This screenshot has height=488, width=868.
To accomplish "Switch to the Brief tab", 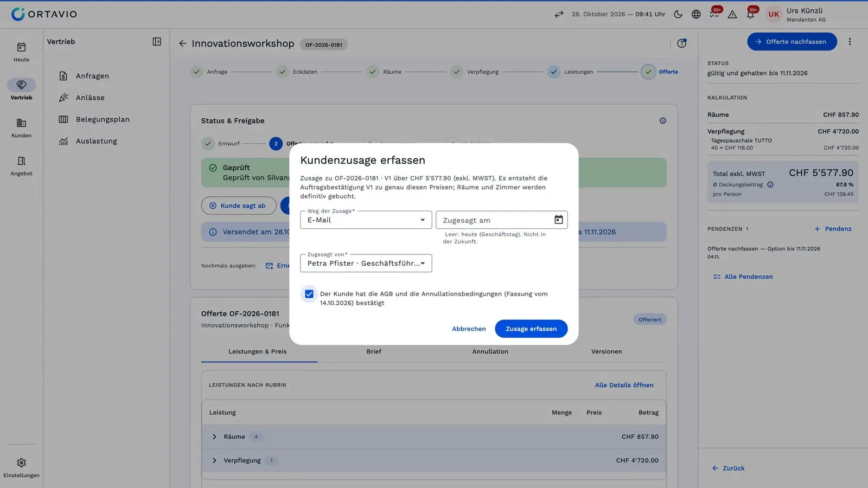I will pyautogui.click(x=374, y=351).
